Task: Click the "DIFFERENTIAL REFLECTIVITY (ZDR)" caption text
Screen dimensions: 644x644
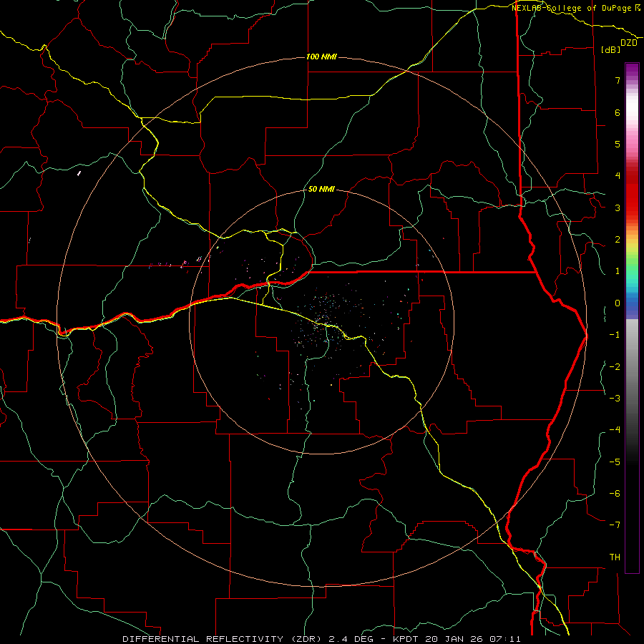Action: pyautogui.click(x=223, y=639)
